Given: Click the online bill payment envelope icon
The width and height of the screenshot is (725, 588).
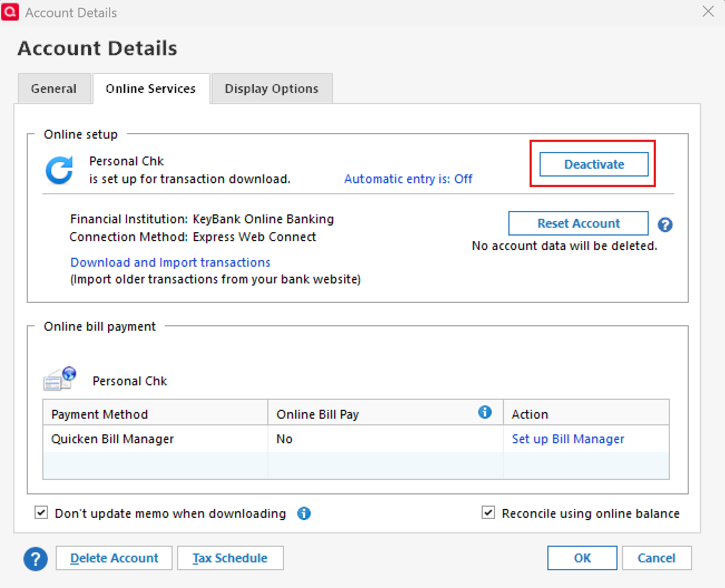Looking at the screenshot, I should [x=60, y=379].
